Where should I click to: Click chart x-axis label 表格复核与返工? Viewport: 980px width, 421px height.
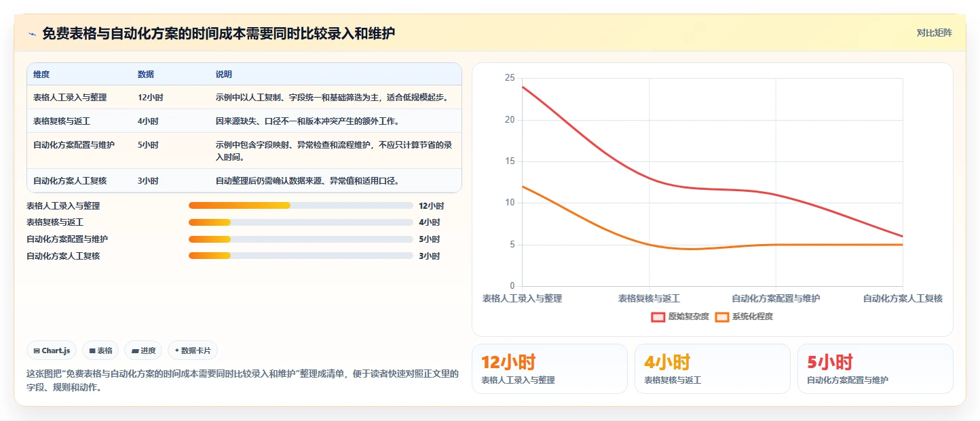(x=649, y=298)
